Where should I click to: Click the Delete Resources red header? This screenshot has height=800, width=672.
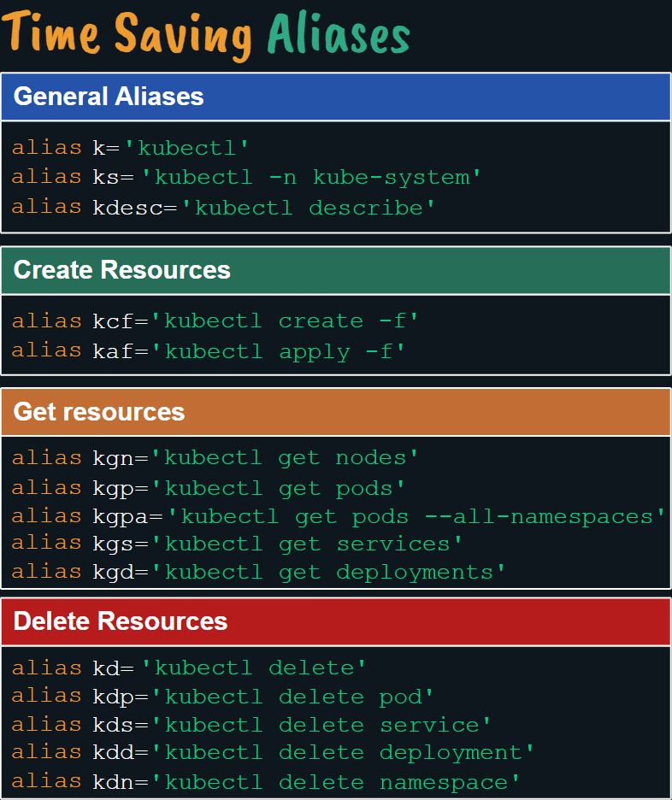point(335,621)
